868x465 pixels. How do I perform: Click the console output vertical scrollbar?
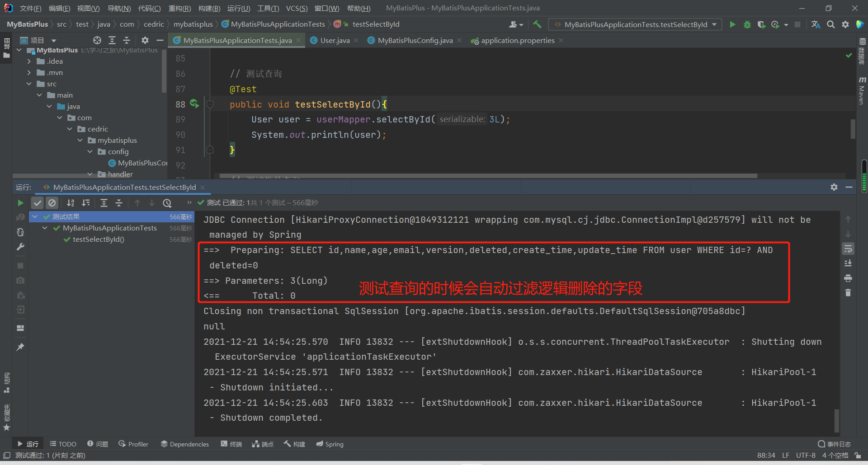click(x=837, y=420)
